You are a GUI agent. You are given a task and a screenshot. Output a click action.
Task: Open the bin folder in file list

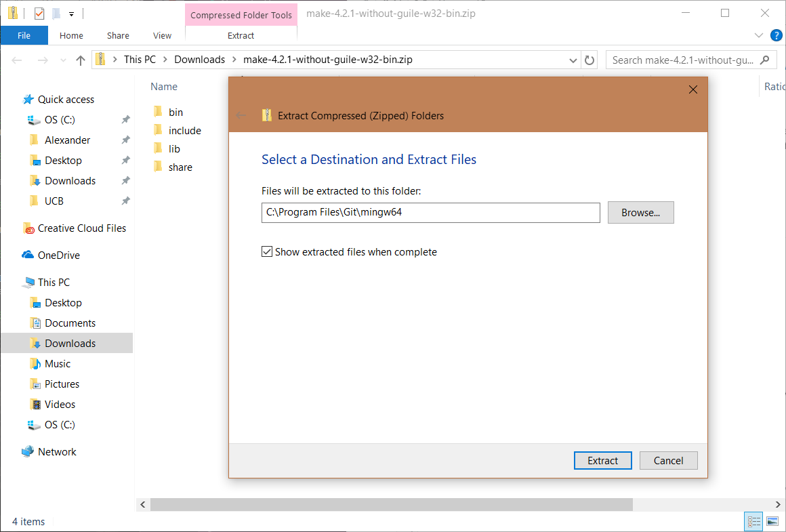(x=175, y=112)
